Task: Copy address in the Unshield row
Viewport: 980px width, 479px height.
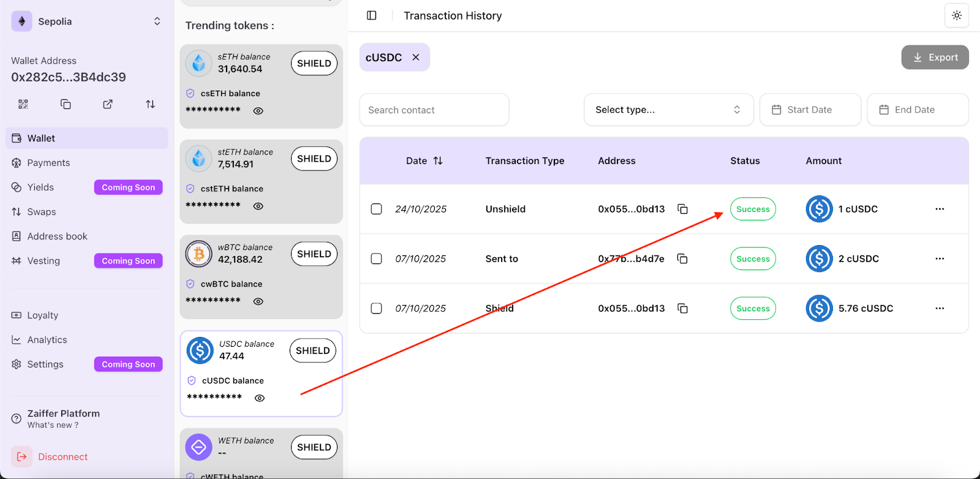Action: (x=682, y=209)
